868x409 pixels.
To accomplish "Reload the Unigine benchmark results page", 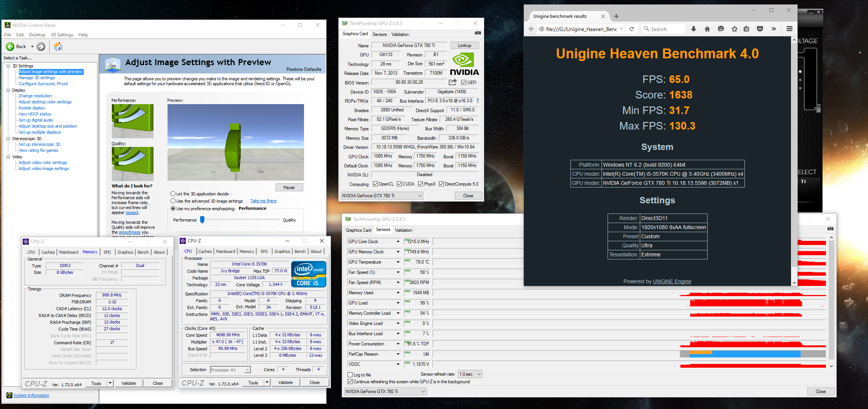I will pyautogui.click(x=631, y=29).
